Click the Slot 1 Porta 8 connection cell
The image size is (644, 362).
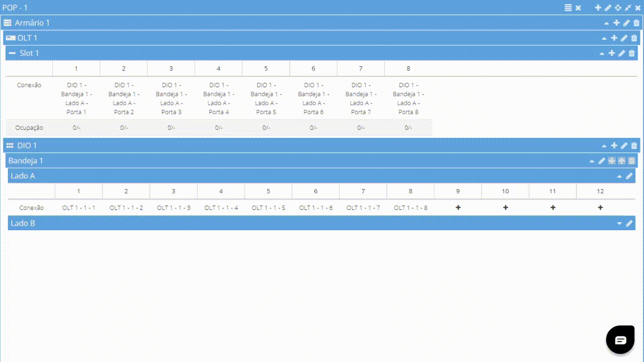(x=409, y=99)
